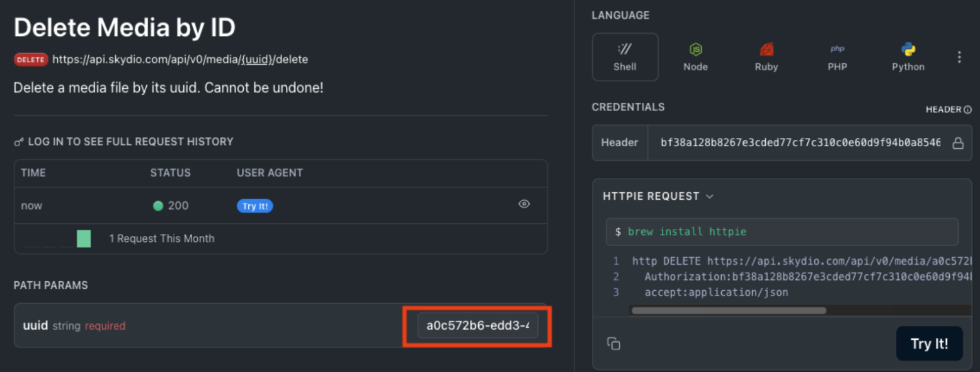Click the 'required' label next to uuid
This screenshot has height=372, width=980.
tap(105, 326)
